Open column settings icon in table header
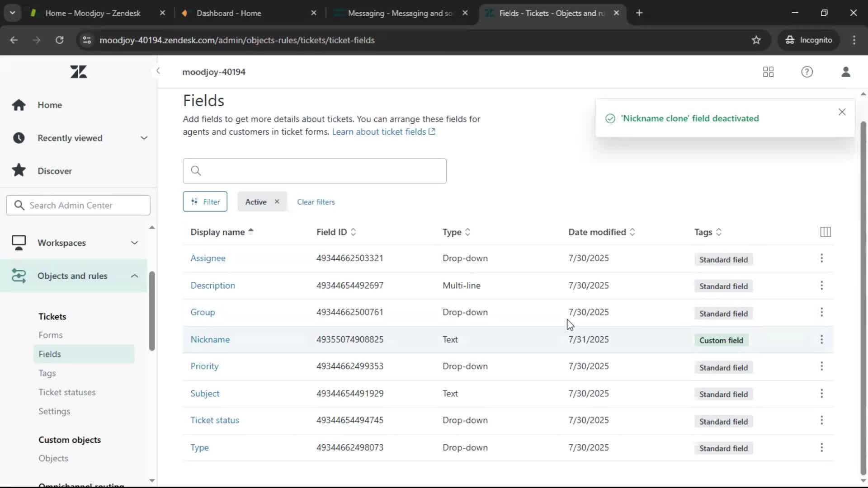The width and height of the screenshot is (868, 488). 825,232
